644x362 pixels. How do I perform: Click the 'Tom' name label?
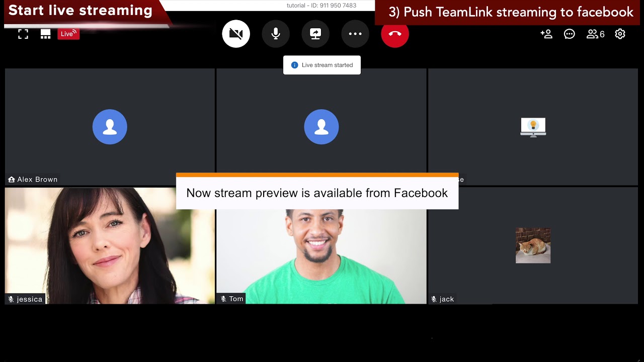coord(236,299)
